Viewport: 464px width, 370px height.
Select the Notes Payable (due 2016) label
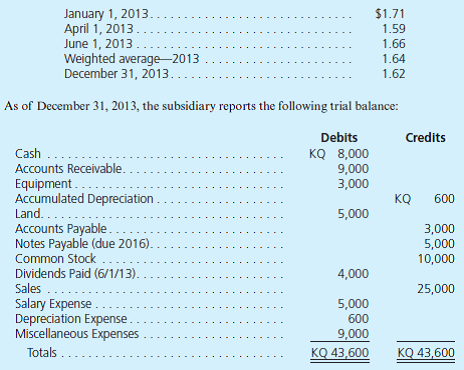click(82, 244)
